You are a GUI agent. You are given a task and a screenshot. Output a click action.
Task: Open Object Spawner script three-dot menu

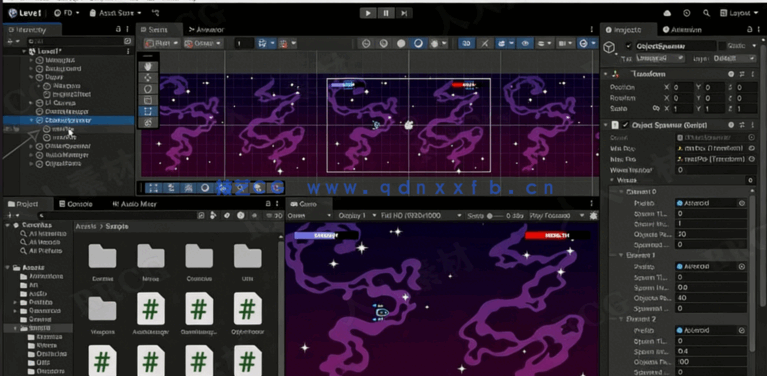pos(752,125)
